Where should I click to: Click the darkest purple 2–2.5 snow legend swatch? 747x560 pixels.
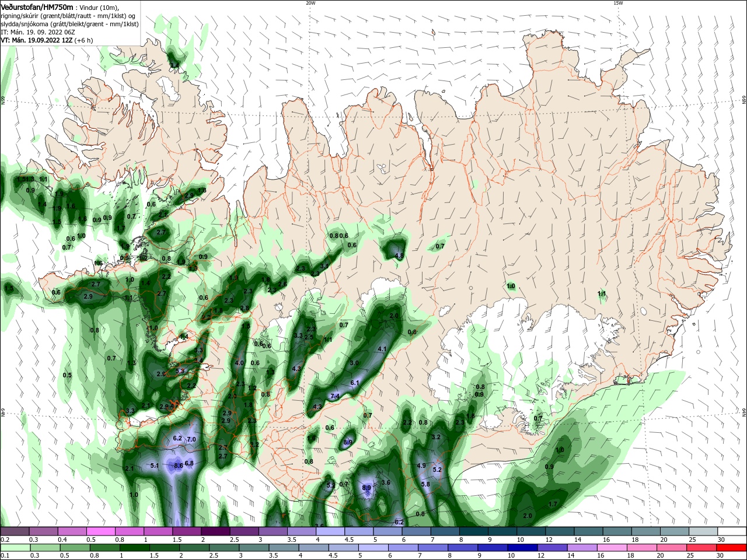215,531
